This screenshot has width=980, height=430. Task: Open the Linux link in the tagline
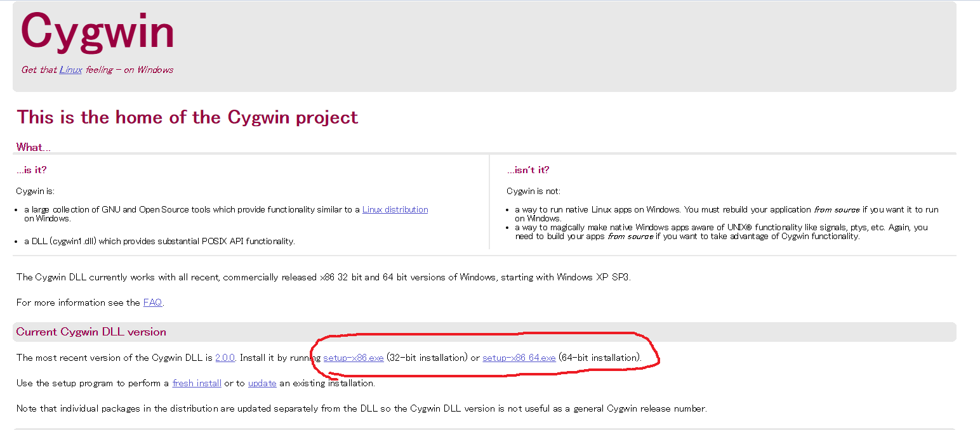(x=70, y=70)
